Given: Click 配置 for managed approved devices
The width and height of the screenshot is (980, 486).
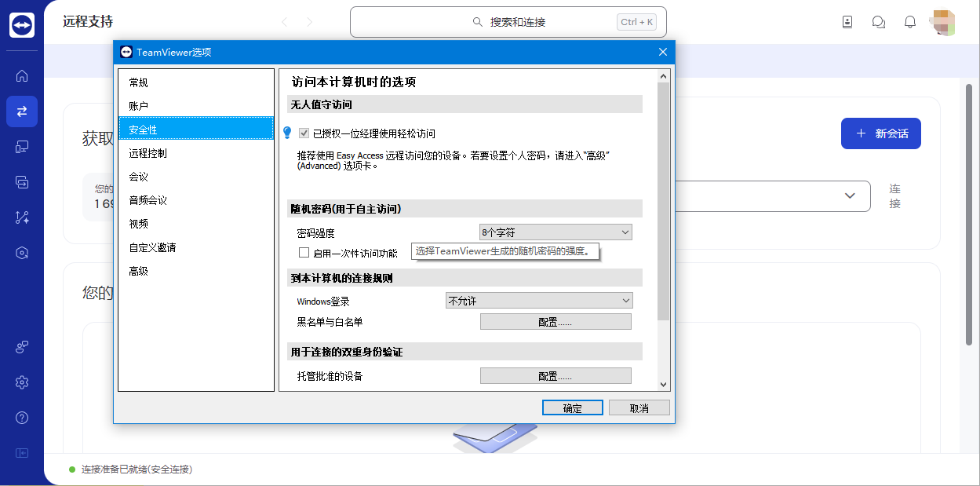Looking at the screenshot, I should (556, 376).
